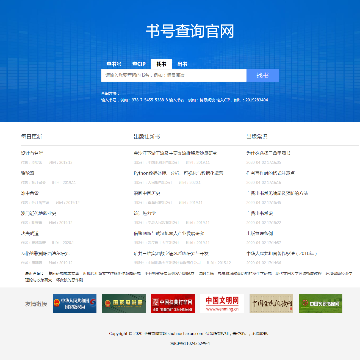
Task: Select the highlighted white active search tab
Action: point(161,64)
